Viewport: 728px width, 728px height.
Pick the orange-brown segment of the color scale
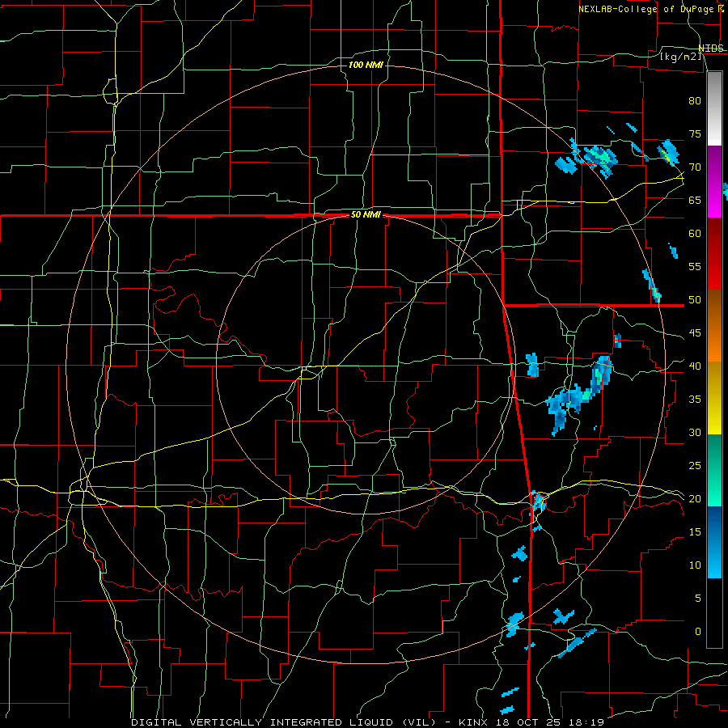[714, 326]
